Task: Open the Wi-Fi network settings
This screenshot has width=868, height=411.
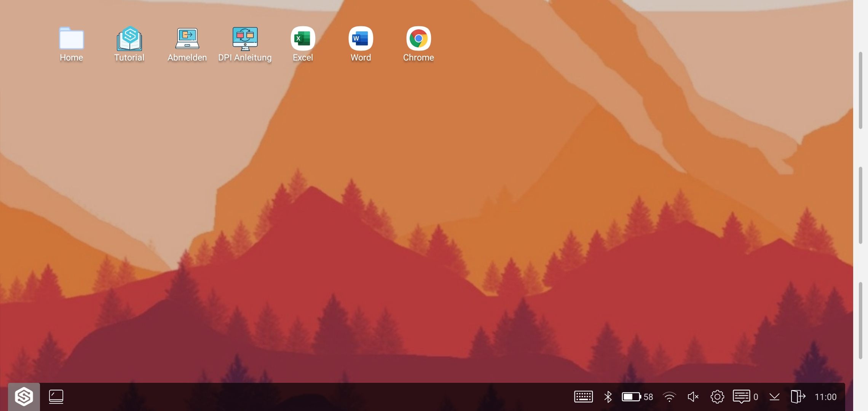Action: point(669,397)
